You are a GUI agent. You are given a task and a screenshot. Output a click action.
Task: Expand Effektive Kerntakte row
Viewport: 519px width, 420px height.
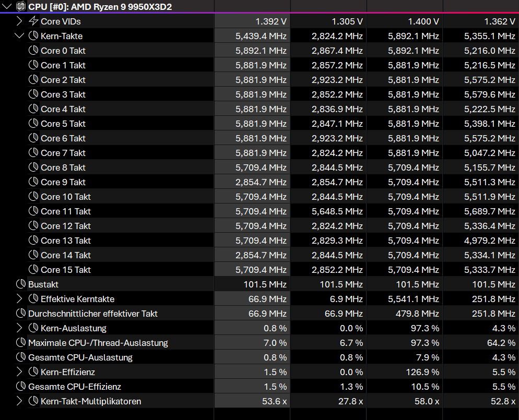coord(19,299)
